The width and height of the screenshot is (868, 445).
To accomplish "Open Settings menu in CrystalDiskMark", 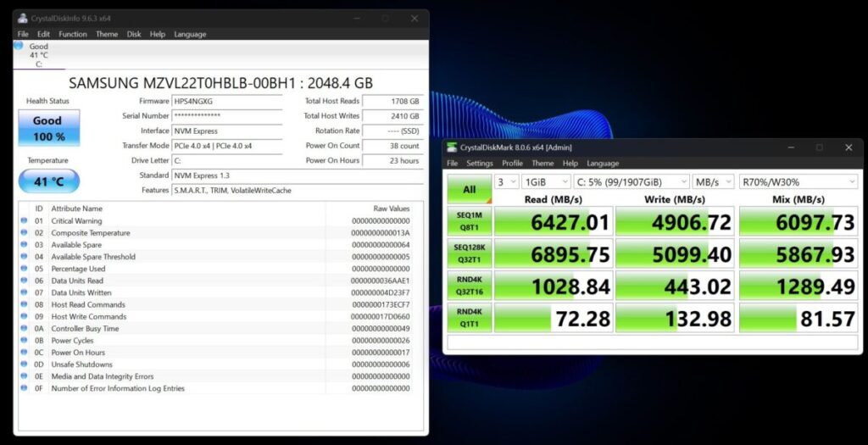I will [x=480, y=164].
